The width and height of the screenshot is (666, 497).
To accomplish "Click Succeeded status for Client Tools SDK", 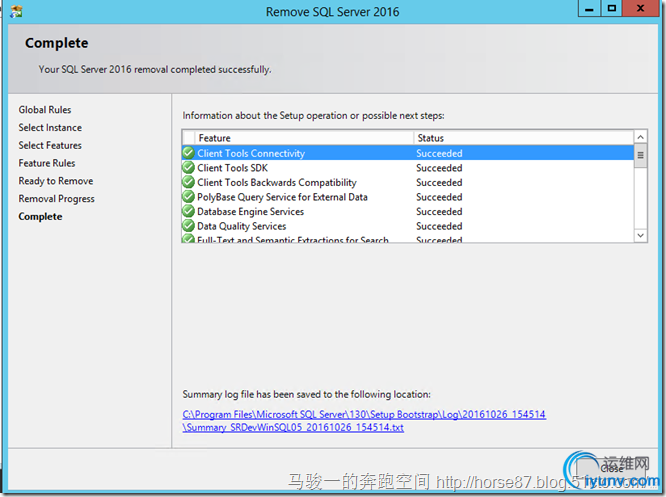I will point(439,168).
